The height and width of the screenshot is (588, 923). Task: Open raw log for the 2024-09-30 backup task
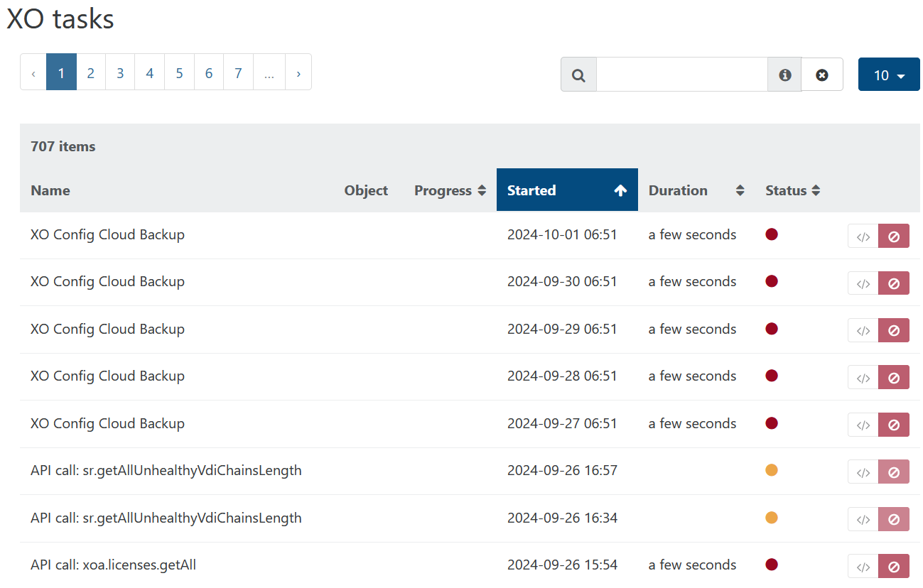863,283
